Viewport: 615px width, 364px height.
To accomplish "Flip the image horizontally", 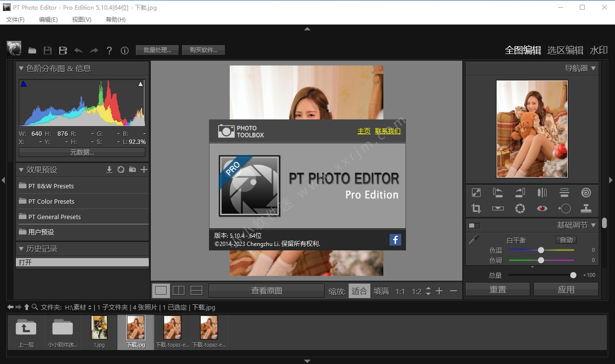I will 542,193.
